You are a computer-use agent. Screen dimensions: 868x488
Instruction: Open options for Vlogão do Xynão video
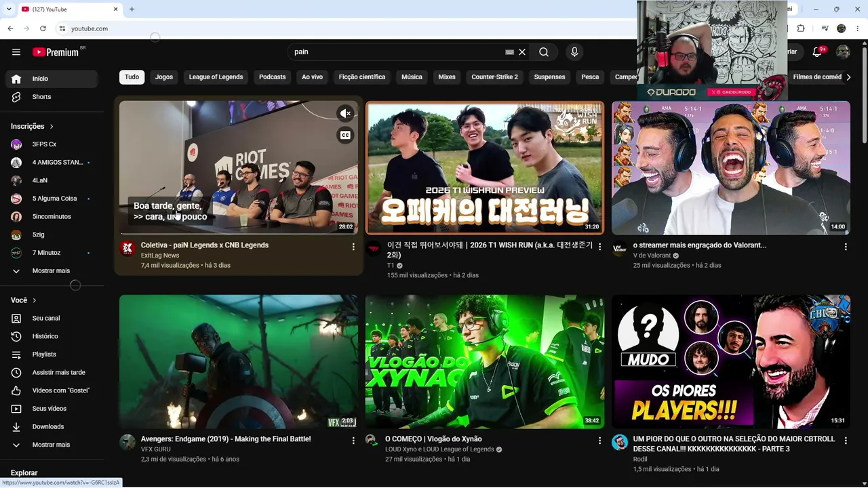(x=599, y=441)
